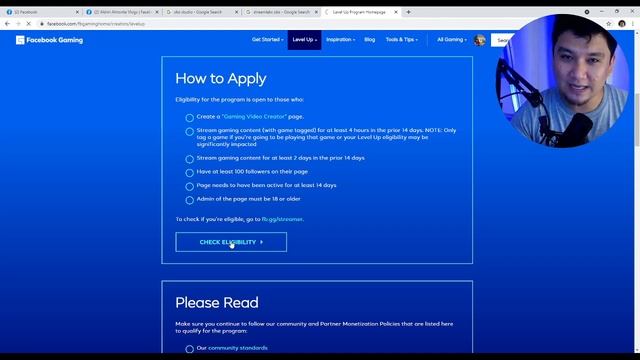The height and width of the screenshot is (360, 640).
Task: Open the "Gaming Video Creator" link
Action: (254, 116)
